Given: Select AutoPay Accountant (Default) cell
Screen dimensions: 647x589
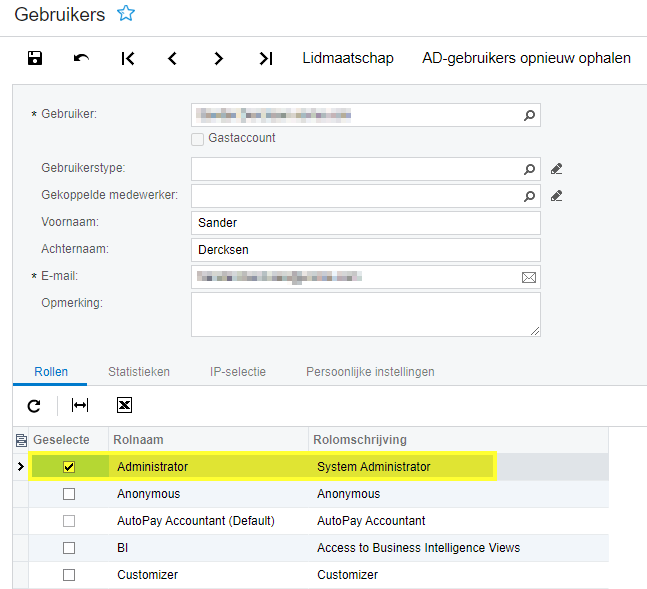Looking at the screenshot, I should 208,521.
